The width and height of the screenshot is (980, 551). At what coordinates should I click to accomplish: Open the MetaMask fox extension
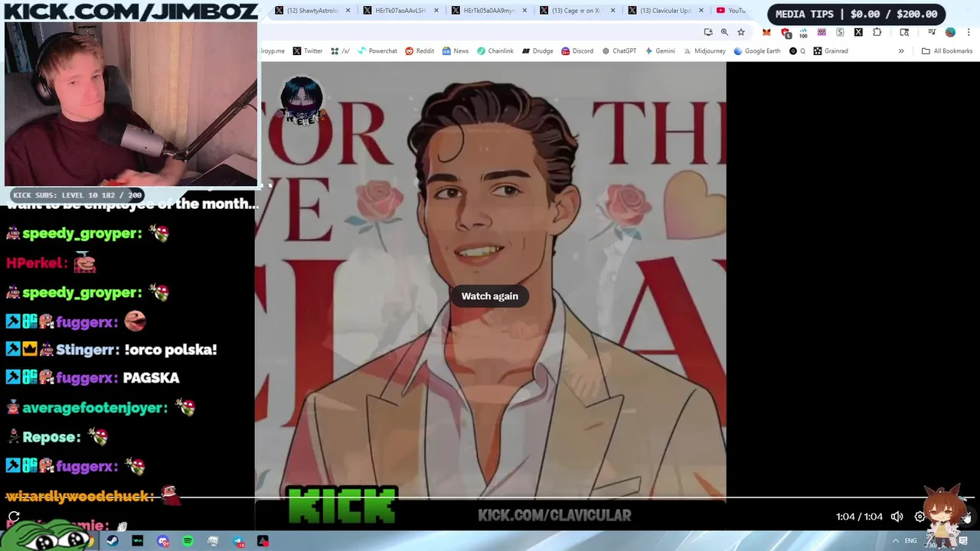point(766,32)
